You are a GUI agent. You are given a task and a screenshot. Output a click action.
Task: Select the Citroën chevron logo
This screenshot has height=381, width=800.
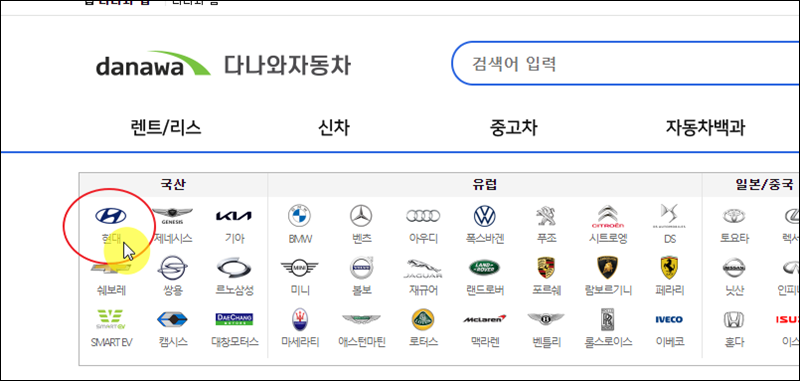(x=608, y=216)
